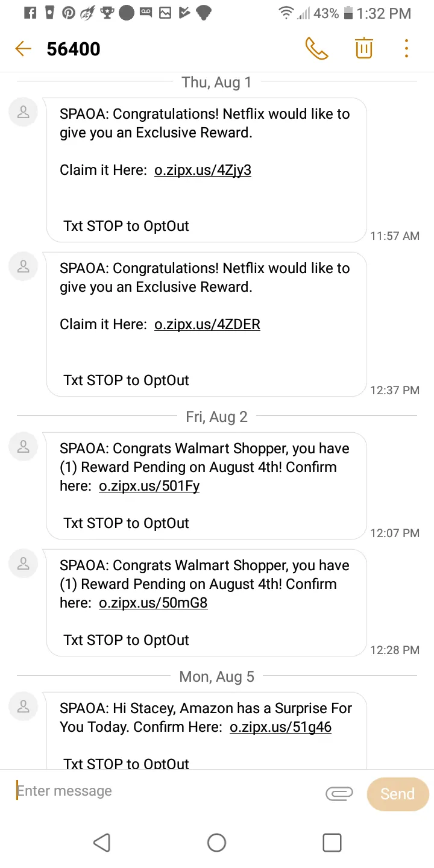Tap the o.zipx.us/50mG8 link

click(153, 603)
